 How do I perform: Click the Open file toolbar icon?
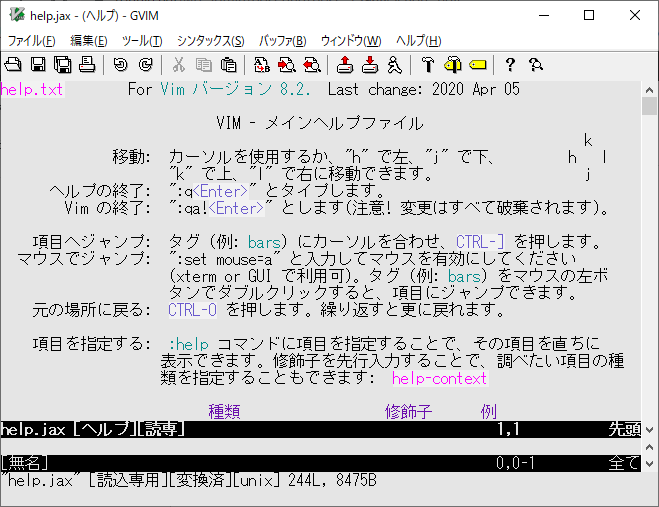tap(13, 65)
